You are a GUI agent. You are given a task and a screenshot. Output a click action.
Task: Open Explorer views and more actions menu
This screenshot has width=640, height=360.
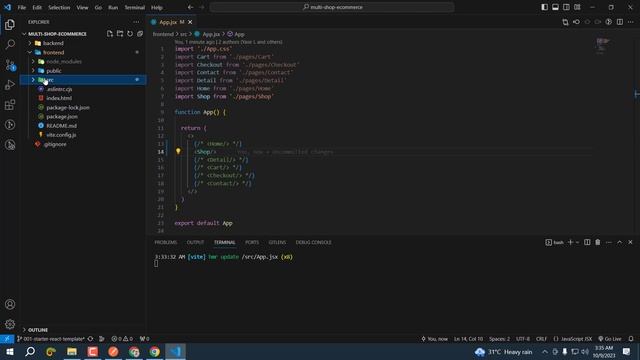[136, 22]
